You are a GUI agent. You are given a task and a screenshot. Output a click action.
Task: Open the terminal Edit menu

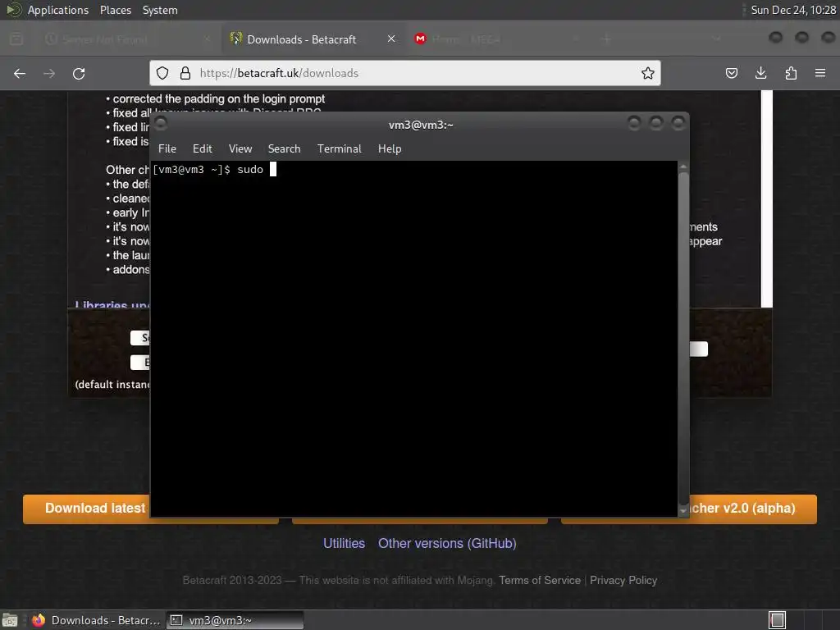(203, 148)
